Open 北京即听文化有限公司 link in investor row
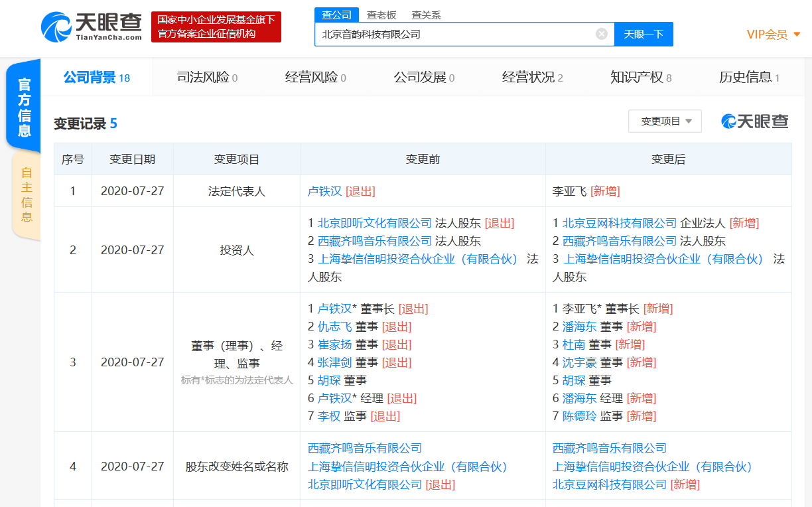812x507 pixels. [375, 223]
